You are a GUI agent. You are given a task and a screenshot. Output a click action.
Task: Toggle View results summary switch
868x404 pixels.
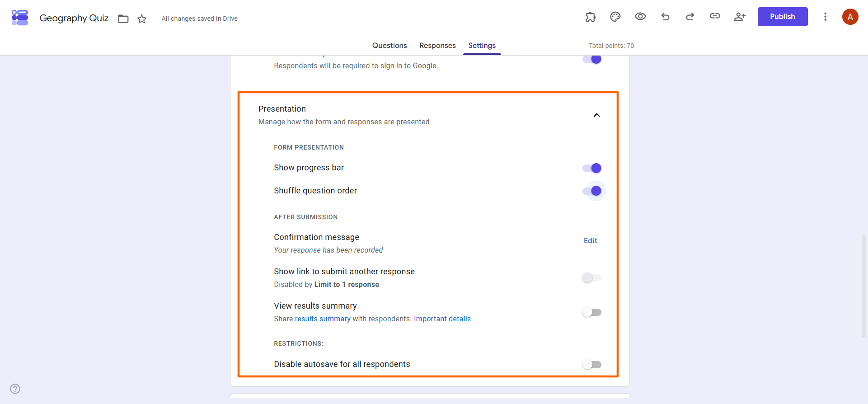click(x=592, y=312)
